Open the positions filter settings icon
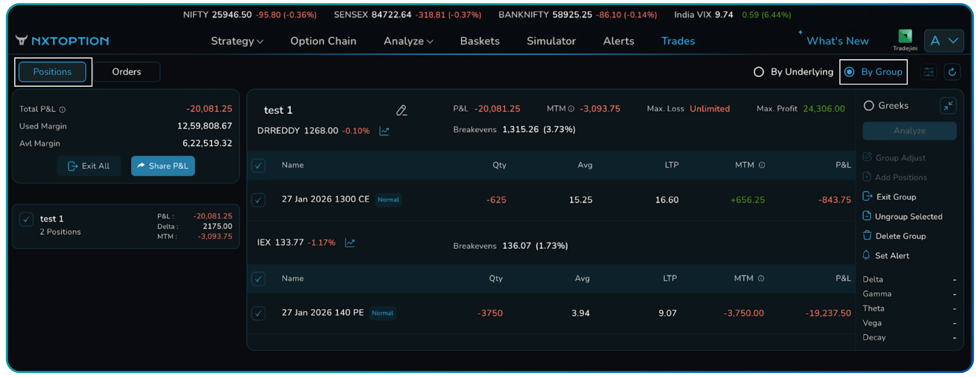Screen dimensions: 980x377 click(x=929, y=72)
